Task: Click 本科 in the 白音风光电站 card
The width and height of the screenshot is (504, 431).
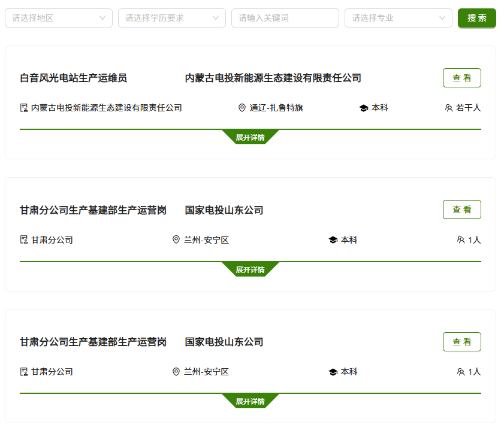Action: 380,108
